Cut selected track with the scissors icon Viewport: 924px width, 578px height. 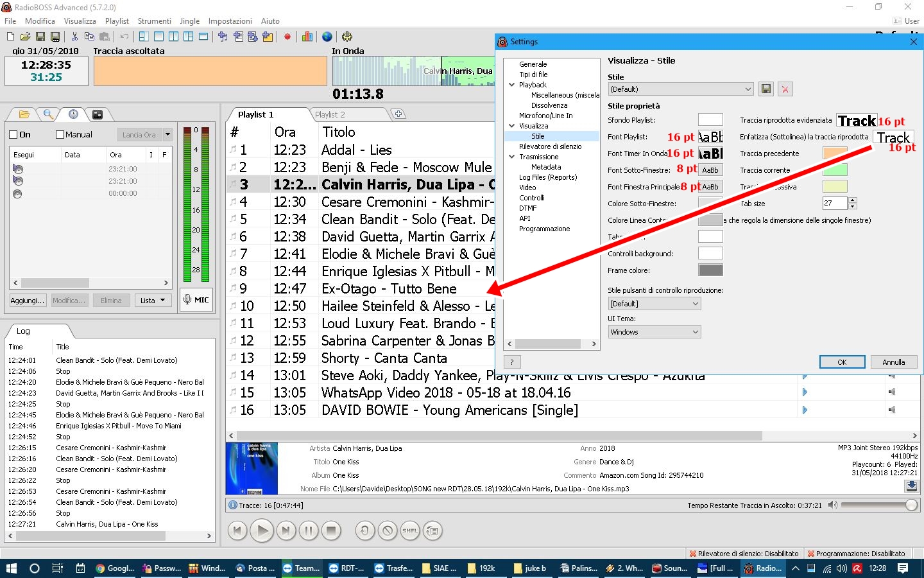[x=74, y=37]
